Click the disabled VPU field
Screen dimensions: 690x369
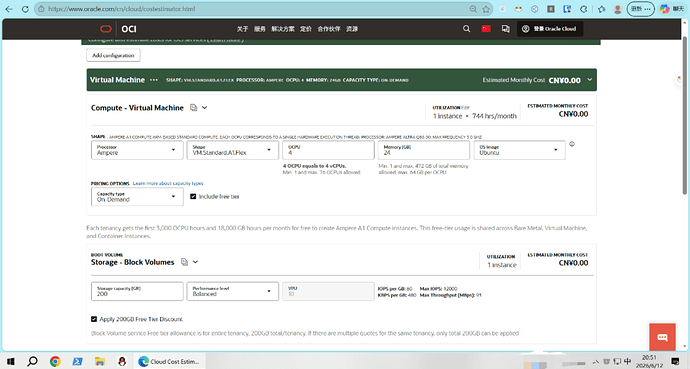click(x=328, y=291)
